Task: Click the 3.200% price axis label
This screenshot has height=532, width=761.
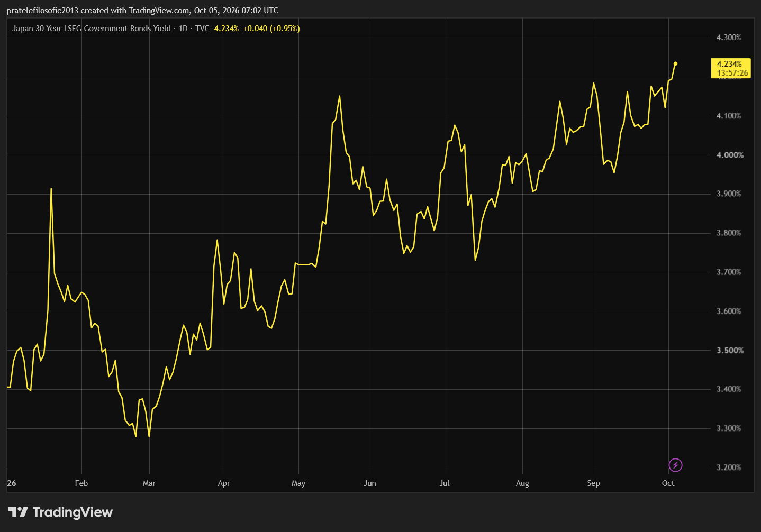Action: [729, 467]
